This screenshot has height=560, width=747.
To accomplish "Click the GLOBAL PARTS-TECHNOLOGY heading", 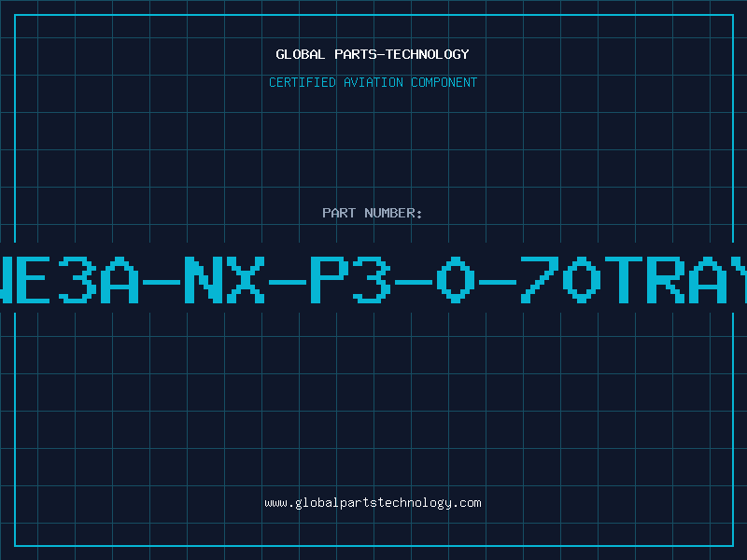I will point(373,54).
